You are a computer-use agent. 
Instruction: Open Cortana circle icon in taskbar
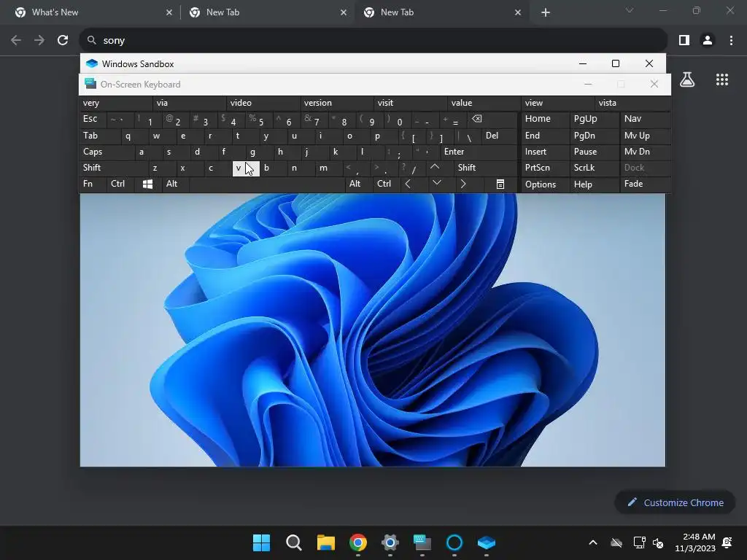pos(454,542)
